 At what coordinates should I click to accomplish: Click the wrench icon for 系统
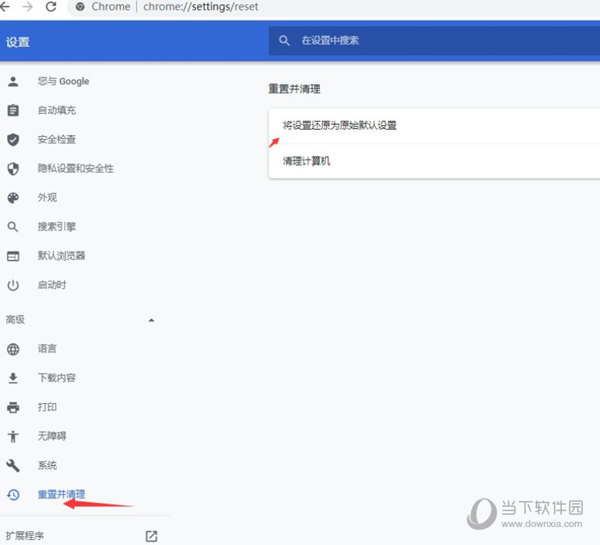pos(13,465)
